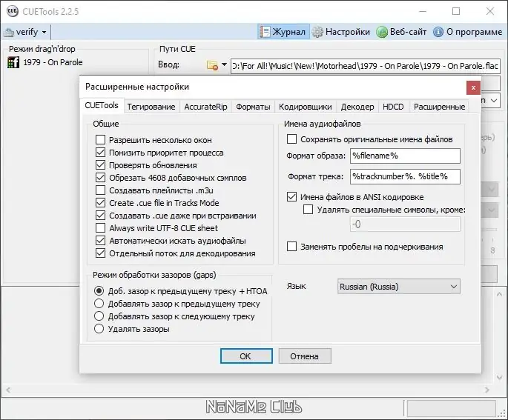Screen dimensions: 508x420
Task: Toggle Автоматически искать аудиофайлы
Action: coord(100,241)
